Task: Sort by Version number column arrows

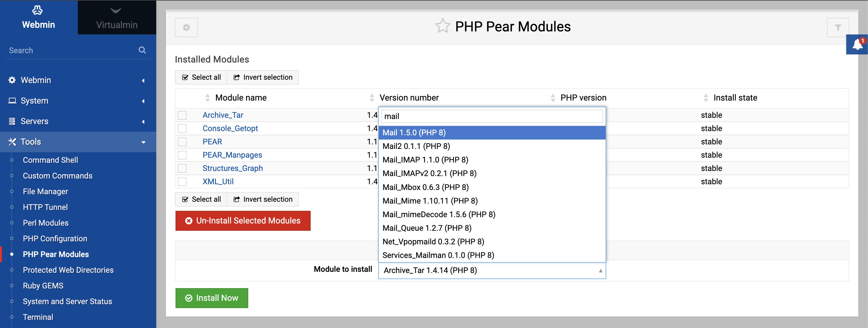Action: click(372, 98)
